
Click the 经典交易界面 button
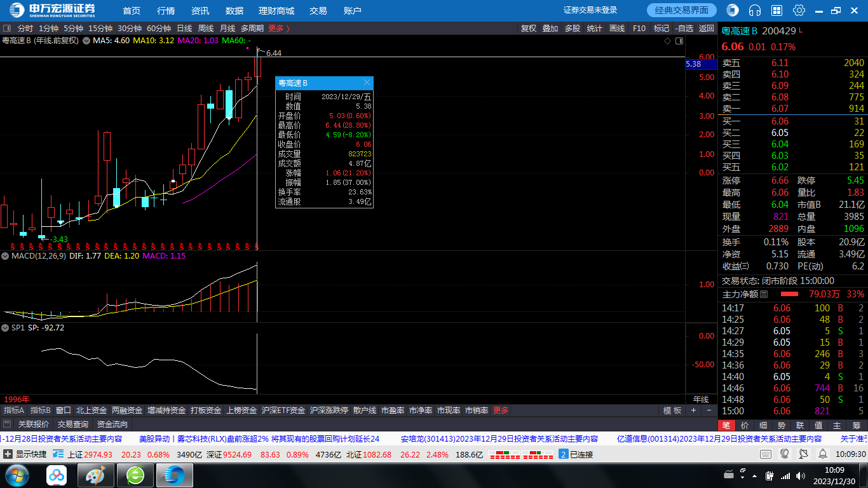[x=682, y=10]
